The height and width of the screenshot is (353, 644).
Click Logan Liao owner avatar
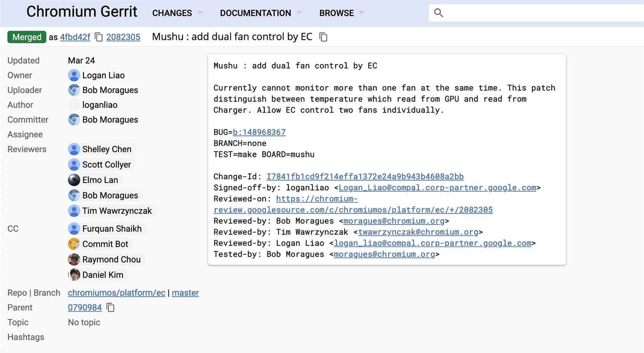click(x=74, y=75)
